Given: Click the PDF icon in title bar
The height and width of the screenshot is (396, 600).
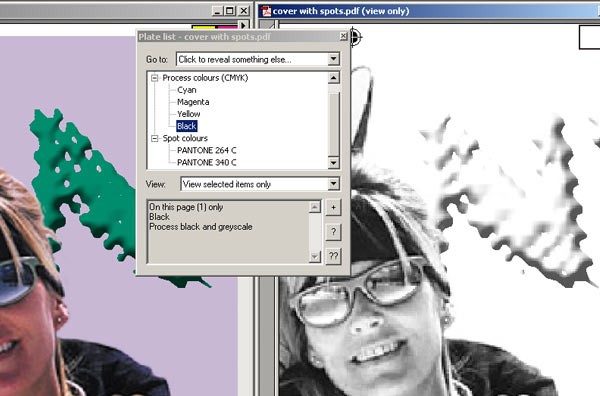Looking at the screenshot, I should (266, 11).
